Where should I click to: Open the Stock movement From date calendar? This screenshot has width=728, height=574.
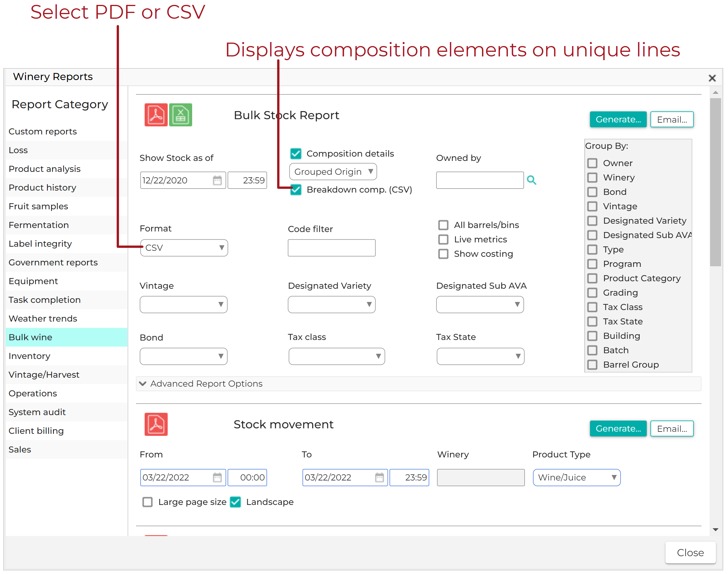tap(218, 478)
